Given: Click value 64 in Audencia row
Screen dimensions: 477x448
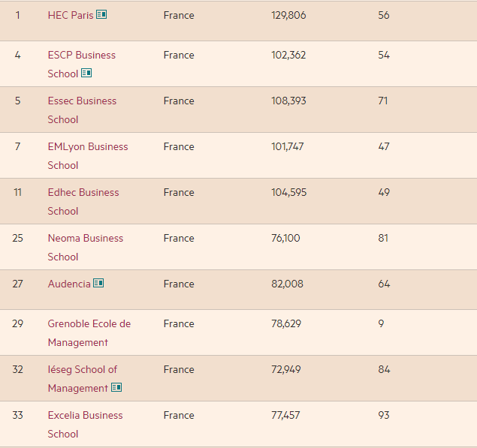Looking at the screenshot, I should click(384, 284).
